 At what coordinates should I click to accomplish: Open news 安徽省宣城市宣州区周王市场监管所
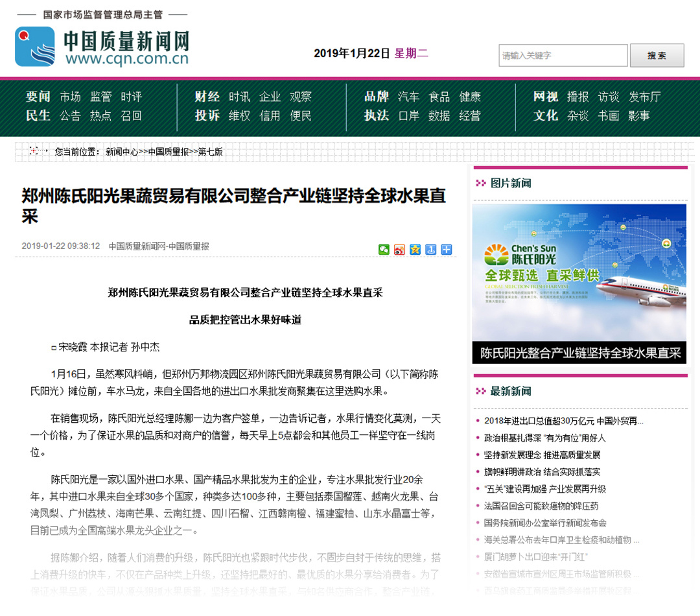pyautogui.click(x=561, y=574)
